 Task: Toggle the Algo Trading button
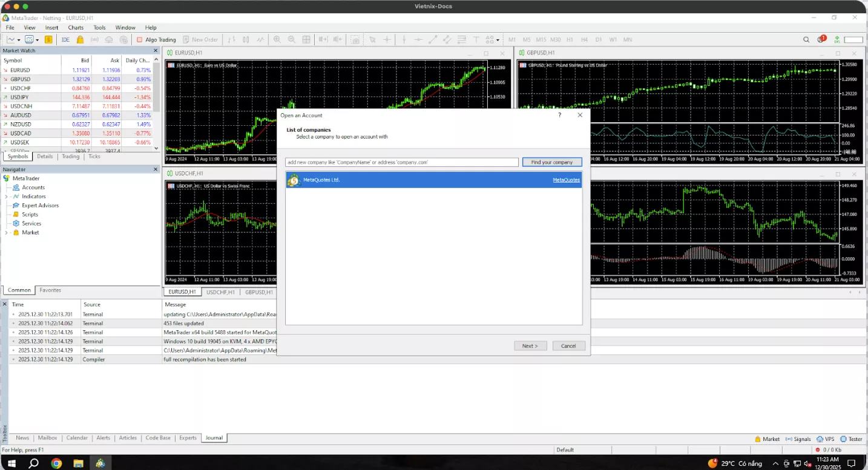[x=156, y=40]
